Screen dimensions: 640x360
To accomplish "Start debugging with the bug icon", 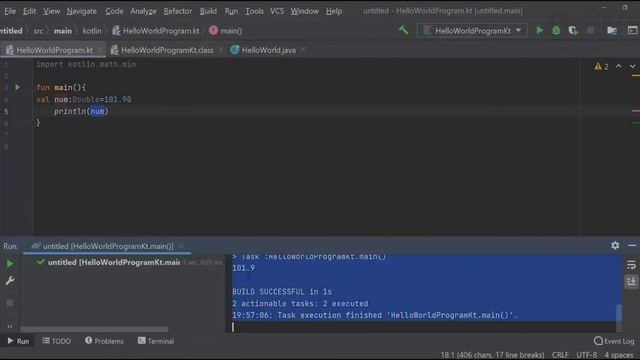I will tap(556, 30).
